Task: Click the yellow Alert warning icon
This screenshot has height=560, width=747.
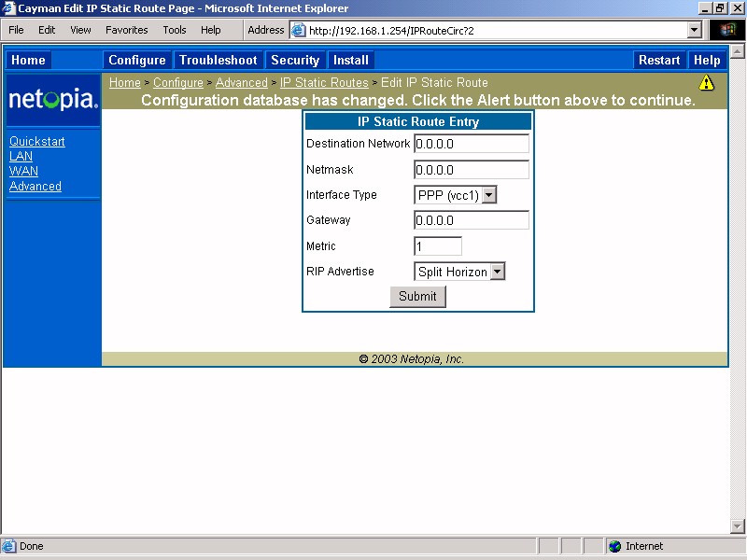Action: (x=706, y=83)
